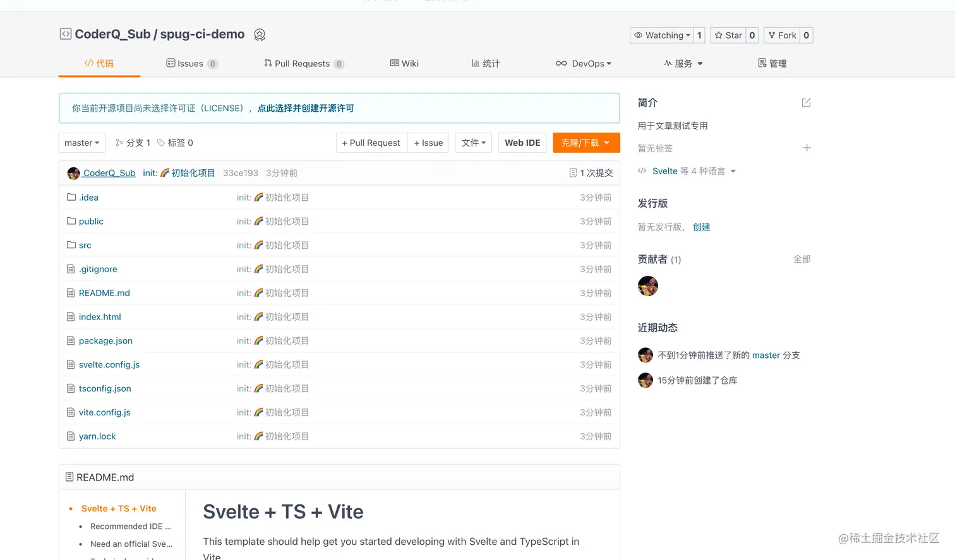Open the public folder icon
This screenshot has width=955, height=560.
point(71,221)
